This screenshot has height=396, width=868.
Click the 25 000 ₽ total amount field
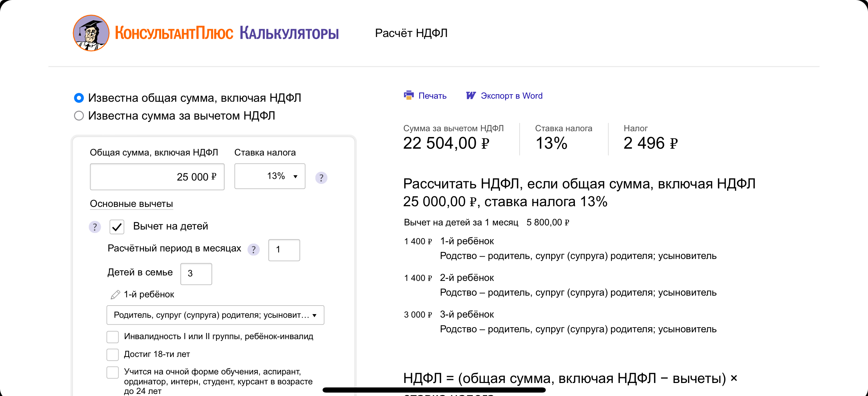pyautogui.click(x=157, y=177)
